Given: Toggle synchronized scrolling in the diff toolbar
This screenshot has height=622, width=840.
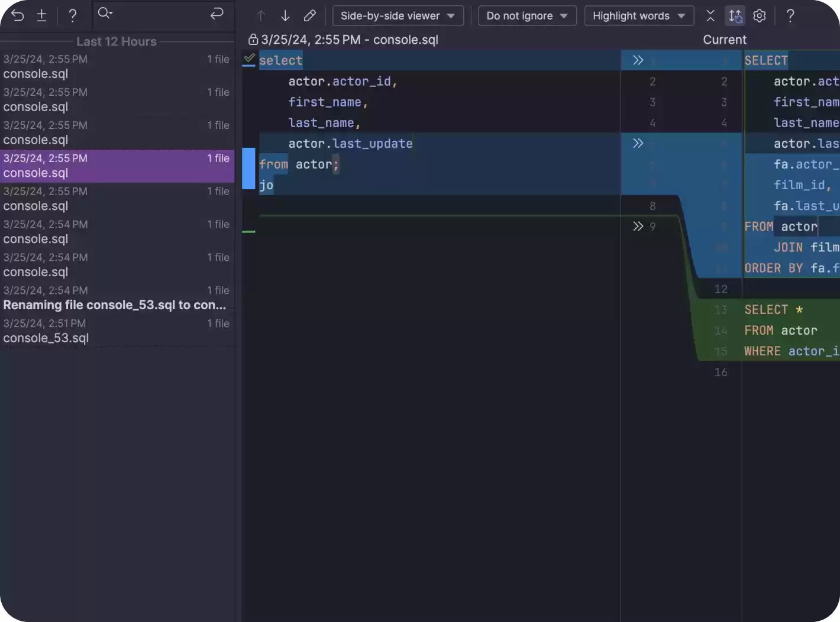Looking at the screenshot, I should (735, 15).
